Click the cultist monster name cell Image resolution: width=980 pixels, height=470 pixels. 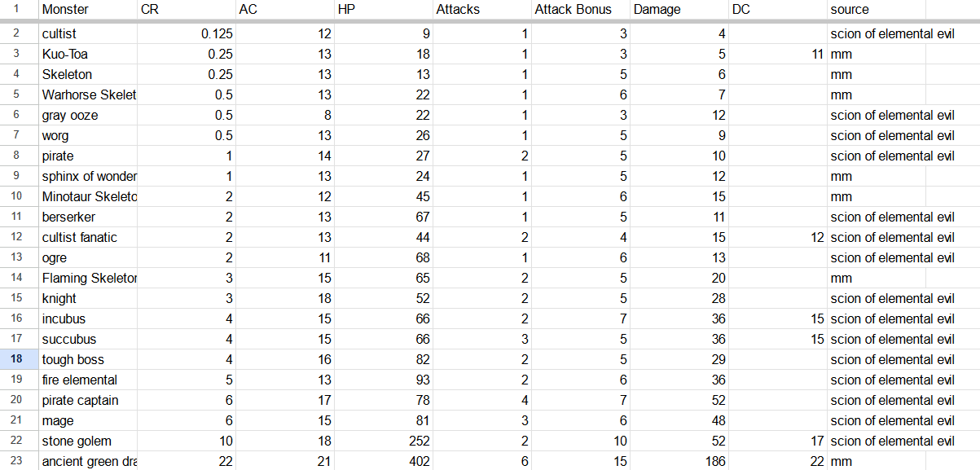87,34
